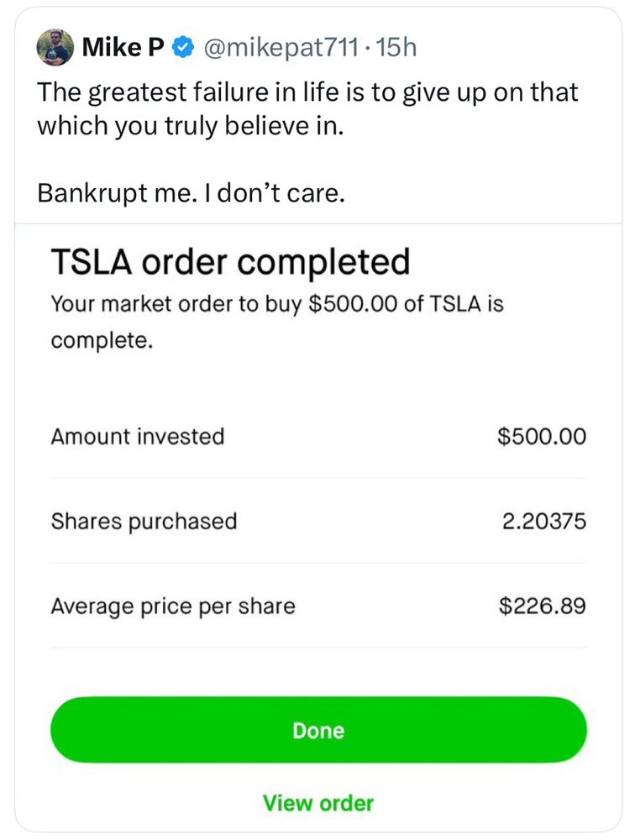Select the 'Shares purchased' label

pos(144,521)
